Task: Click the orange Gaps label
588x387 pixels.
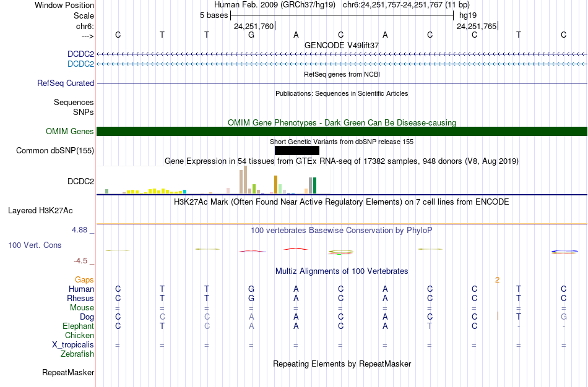Action: click(84, 280)
